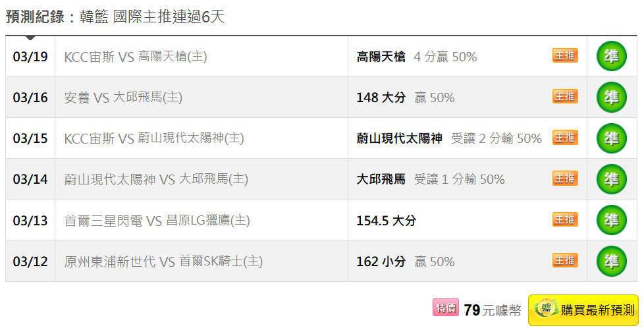Open KCC宙斯 VS 蔚山現代太陽神 game link
Image resolution: width=644 pixels, height=332 pixels.
pyautogui.click(x=154, y=139)
